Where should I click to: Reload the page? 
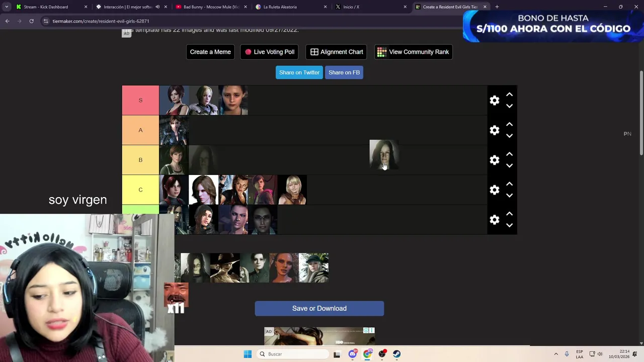tap(31, 21)
